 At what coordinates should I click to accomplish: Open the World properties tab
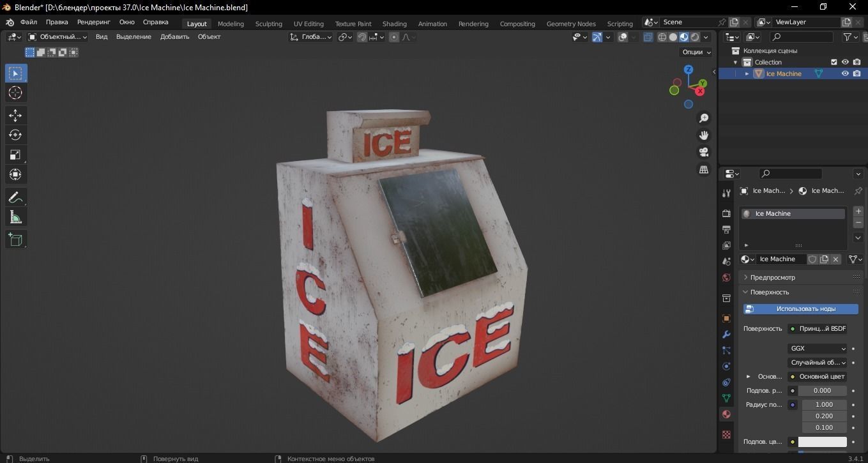(x=726, y=278)
